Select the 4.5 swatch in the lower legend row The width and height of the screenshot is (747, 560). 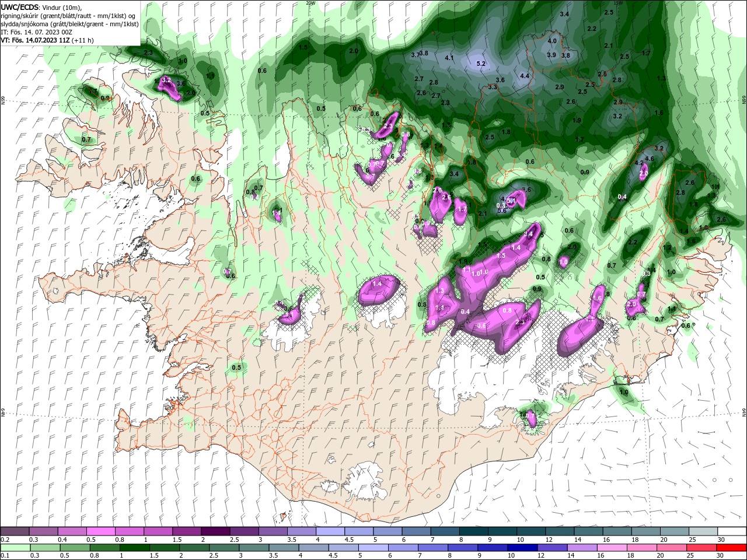pyautogui.click(x=343, y=548)
